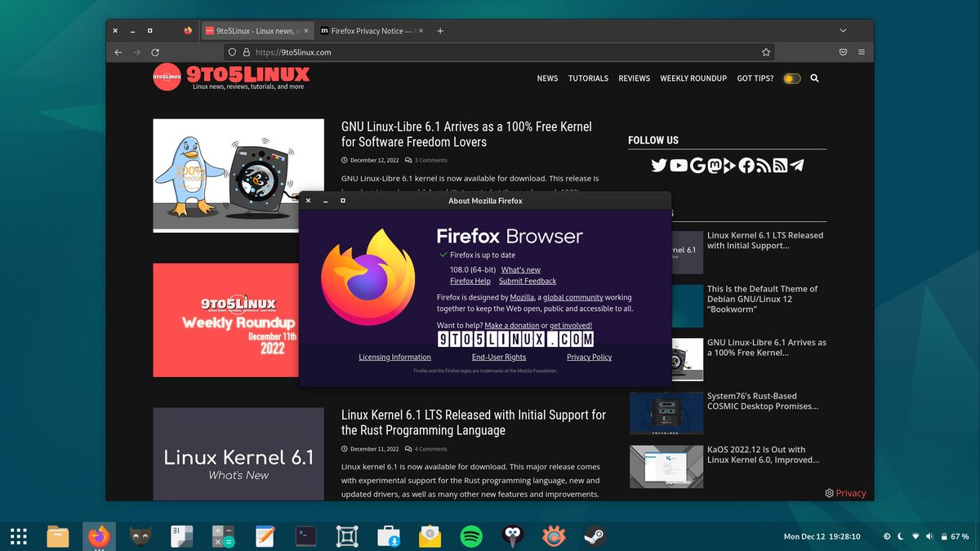Click the volume control in the system tray
The image size is (980, 551).
931,536
